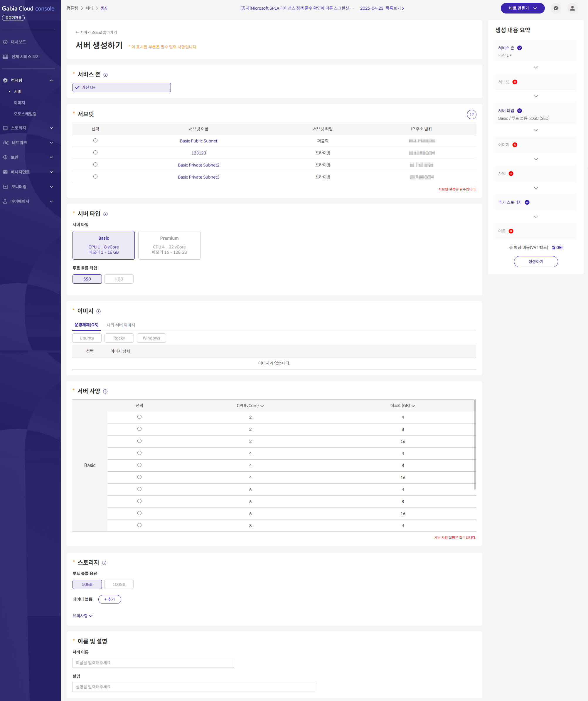Click the info icon next to 서버 사양
The height and width of the screenshot is (701, 588).
pyautogui.click(x=105, y=391)
